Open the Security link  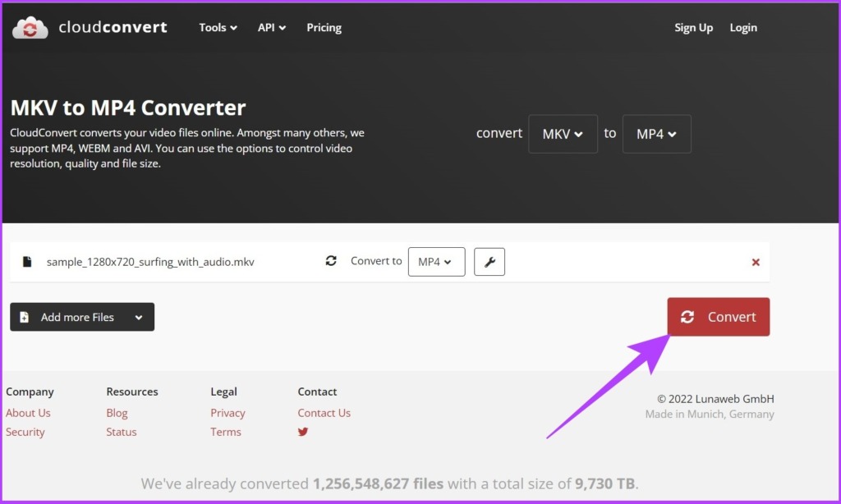[x=25, y=432]
